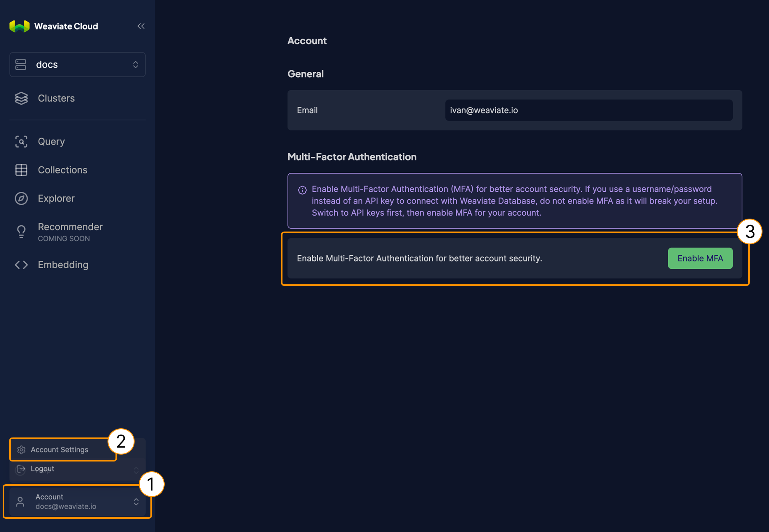The height and width of the screenshot is (532, 769).
Task: Click the Enable MFA button
Action: click(700, 258)
